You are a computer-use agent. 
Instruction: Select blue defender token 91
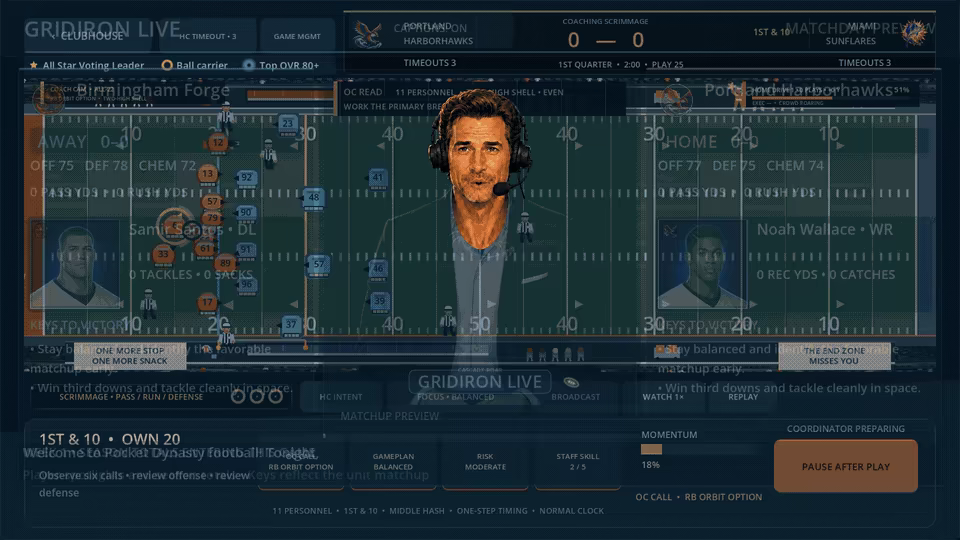pos(246,250)
